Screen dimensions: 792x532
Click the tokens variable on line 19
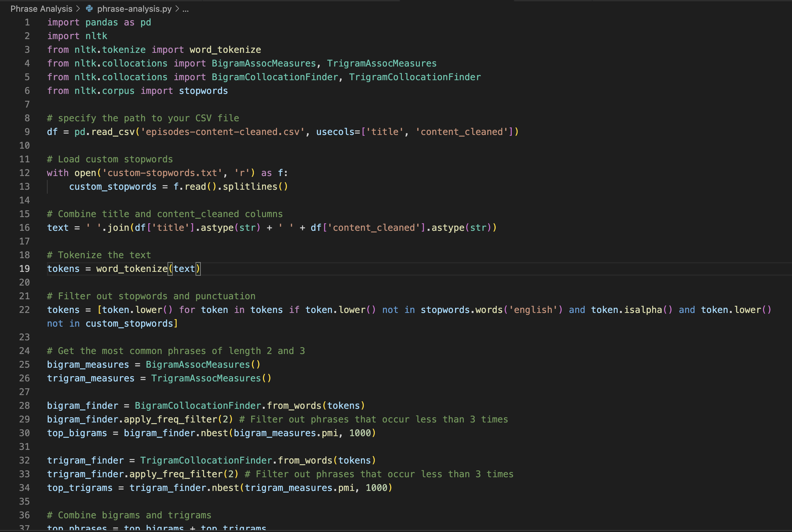click(63, 268)
